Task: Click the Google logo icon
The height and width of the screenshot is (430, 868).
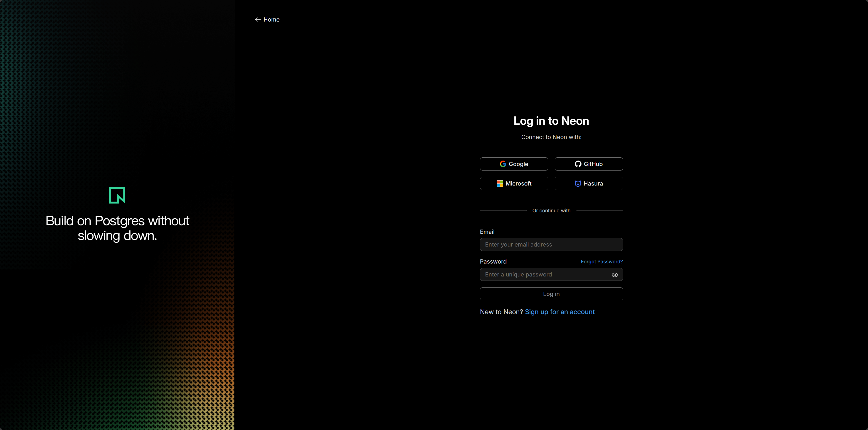Action: (503, 164)
